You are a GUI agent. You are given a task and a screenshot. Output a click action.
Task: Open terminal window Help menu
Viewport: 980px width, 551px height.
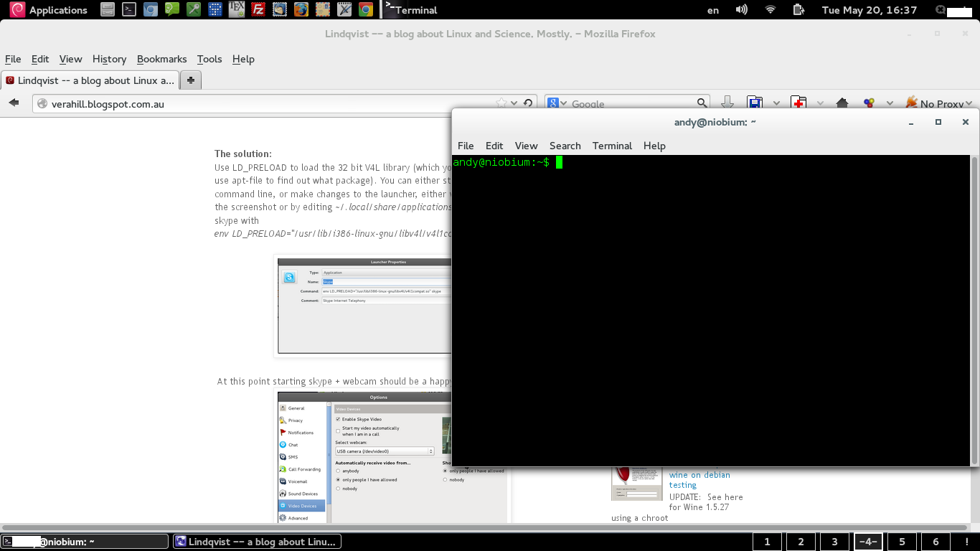[x=654, y=146]
